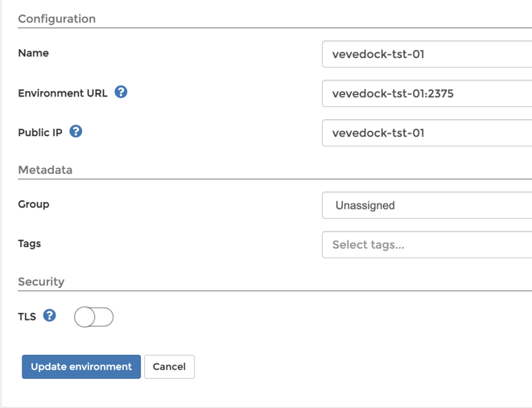
Task: Click the Group label text
Action: pos(34,204)
